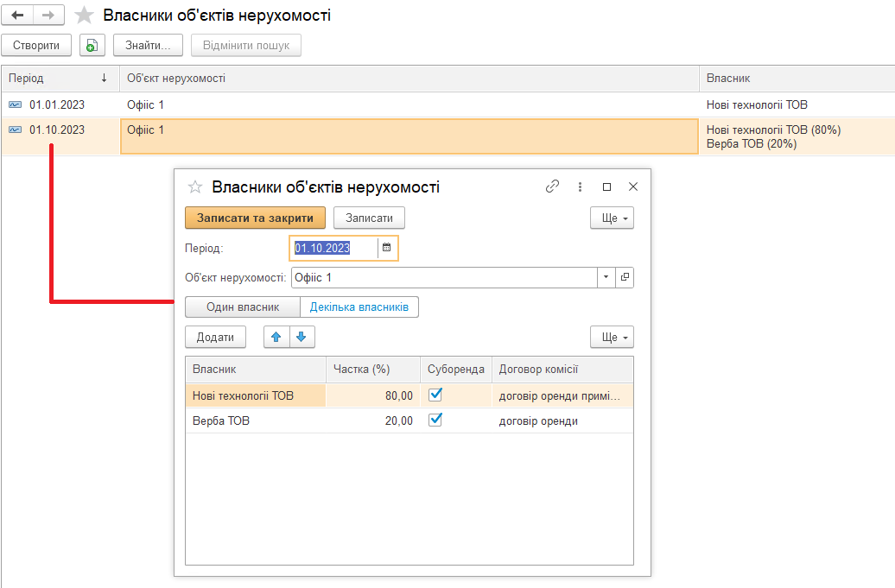895x588 pixels.
Task: Click Офіс 1 in the 01.10.2023 row
Action: coord(409,136)
